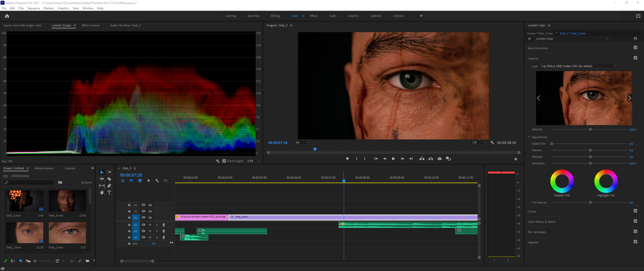Toggle the Vignette section checkbox
This screenshot has height=271, width=644.
635,242
